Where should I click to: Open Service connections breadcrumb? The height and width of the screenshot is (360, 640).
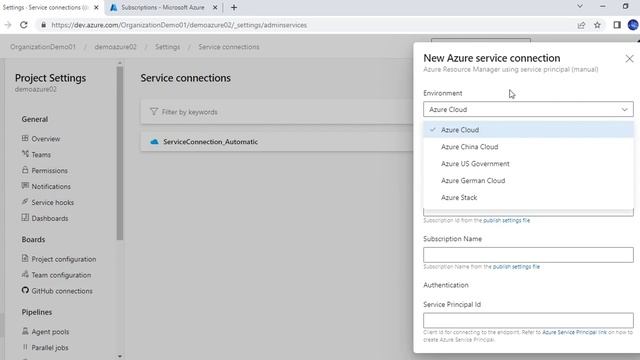[229, 47]
